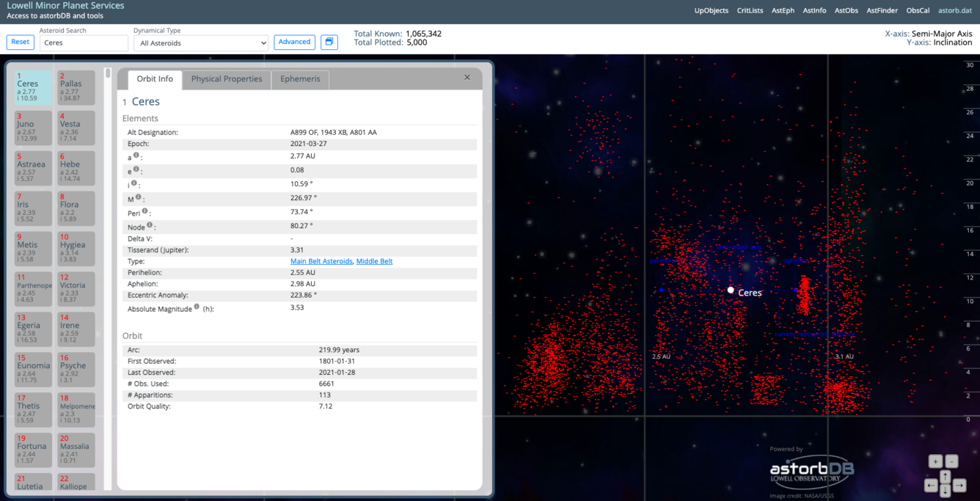Open the Dynamical Type dropdown showing All Asteroids

coord(200,42)
